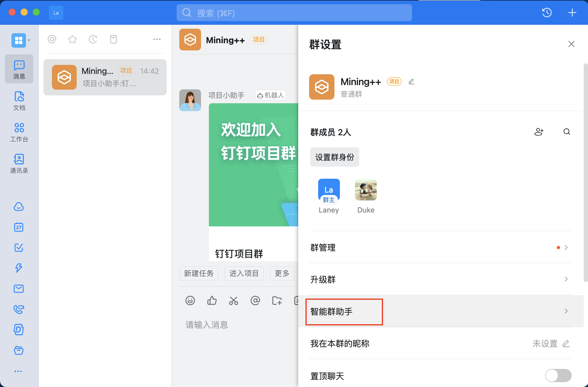Open the mail envelope sidebar icon
This screenshot has height=387, width=588.
coord(19,289)
